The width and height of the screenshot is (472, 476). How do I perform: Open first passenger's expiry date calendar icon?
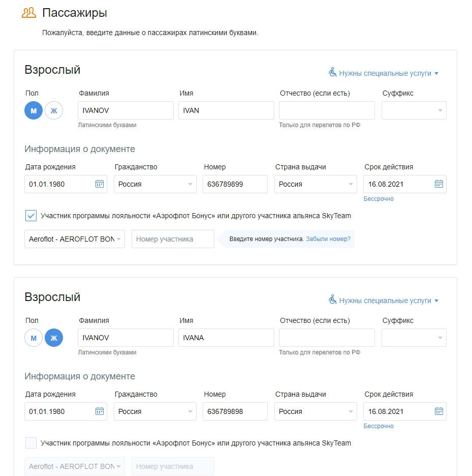click(439, 184)
